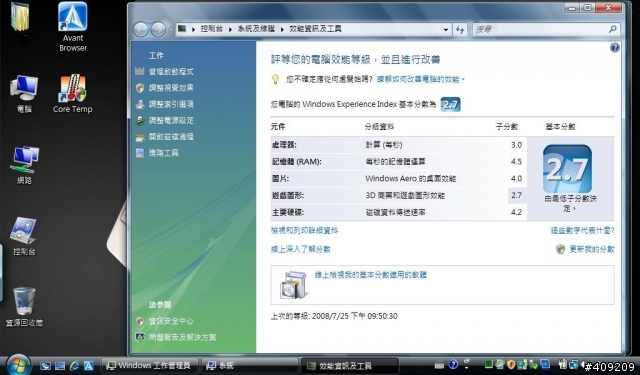Open the 網路 desktop icon

coord(24,165)
